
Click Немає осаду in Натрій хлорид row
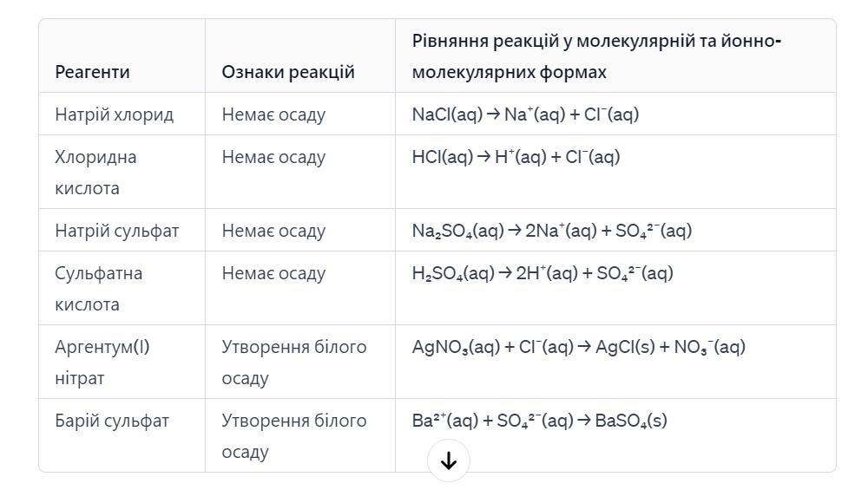point(273,114)
